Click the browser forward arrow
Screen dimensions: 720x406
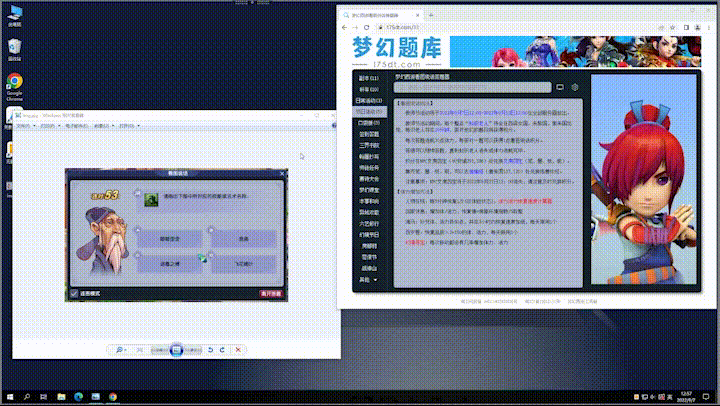(355, 28)
